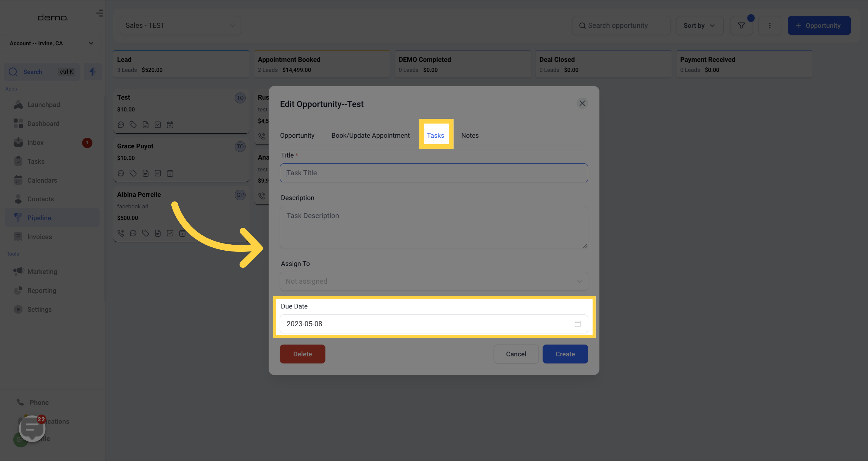Viewport: 868px width, 461px height.
Task: Click the red Delete button
Action: click(302, 354)
